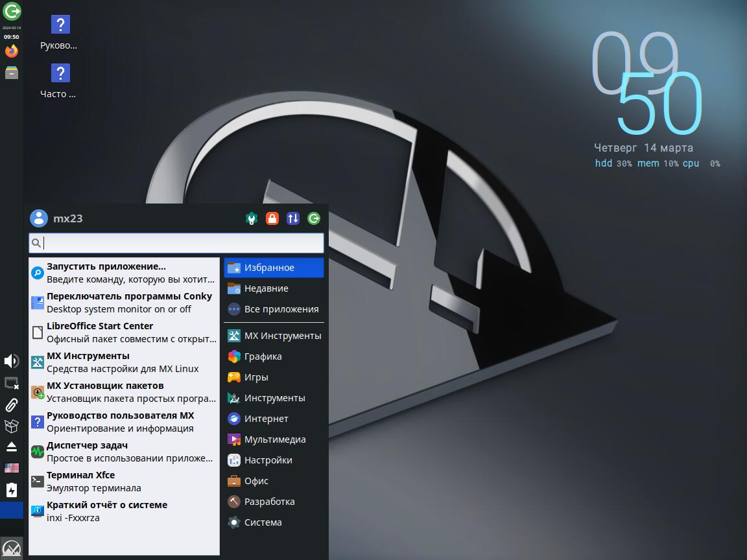Click the clipboard paperclip icon in panel

pyautogui.click(x=12, y=405)
